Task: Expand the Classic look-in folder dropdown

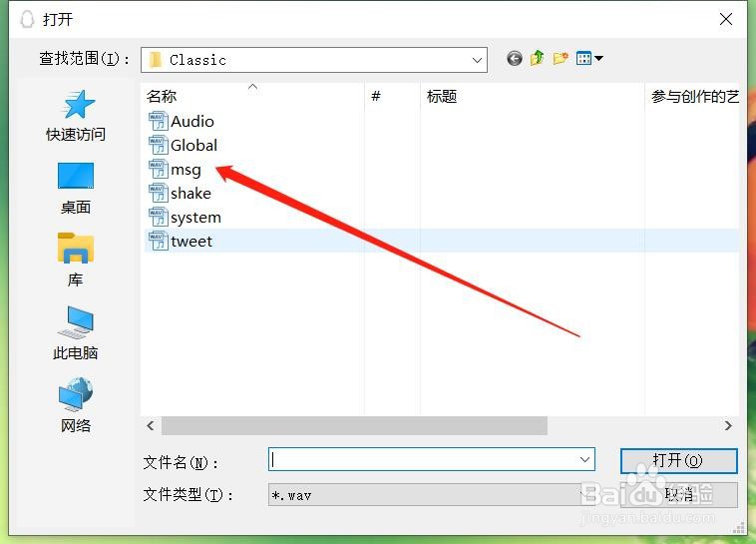Action: pos(477,60)
